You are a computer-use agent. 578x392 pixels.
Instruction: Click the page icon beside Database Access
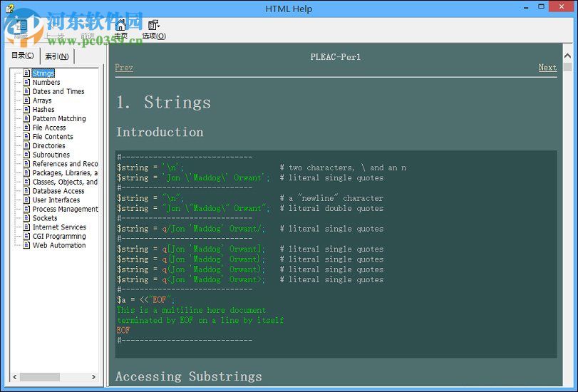26,190
